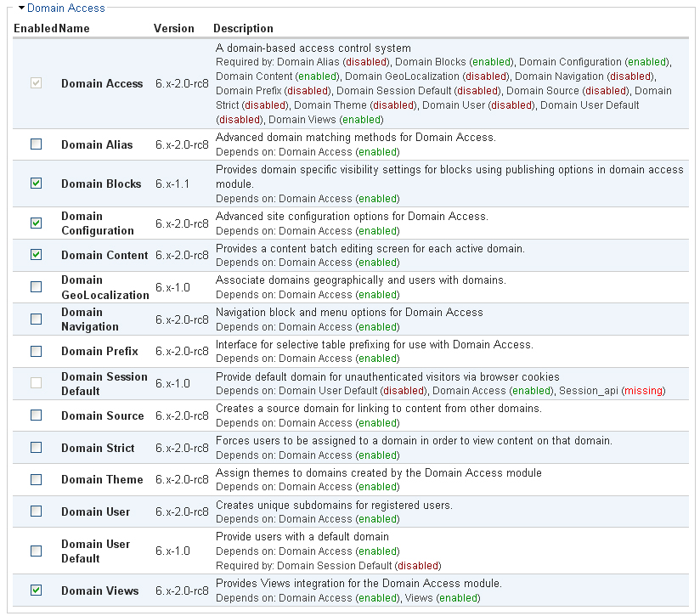
Task: Enable the Domain User Default module
Action: pos(36,551)
